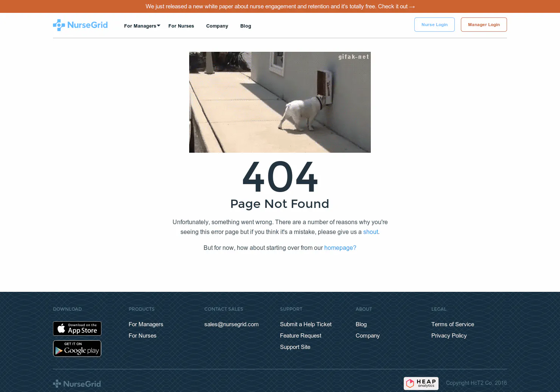This screenshot has height=392, width=560.
Task: Open the footer Blog link
Action: 361,324
